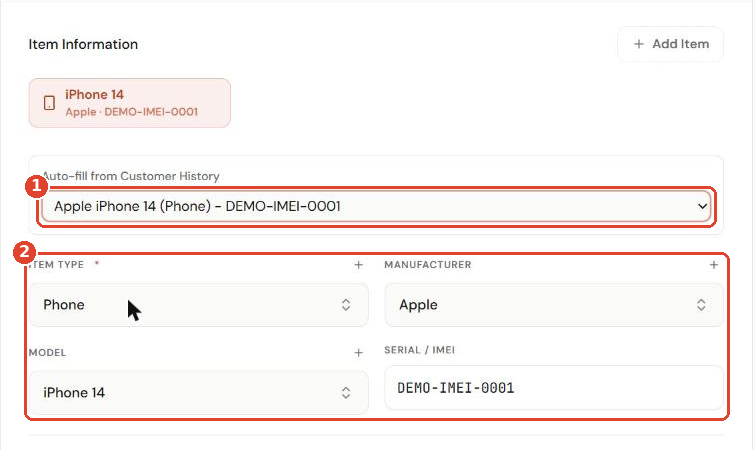The image size is (755, 450).
Task: Select the iPhone 14 item card
Action: coord(130,103)
